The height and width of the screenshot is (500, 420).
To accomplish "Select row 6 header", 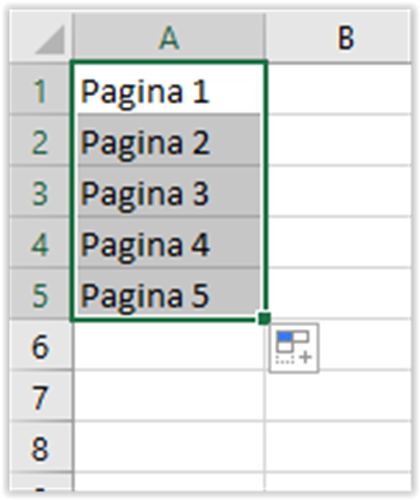I will coord(41,345).
